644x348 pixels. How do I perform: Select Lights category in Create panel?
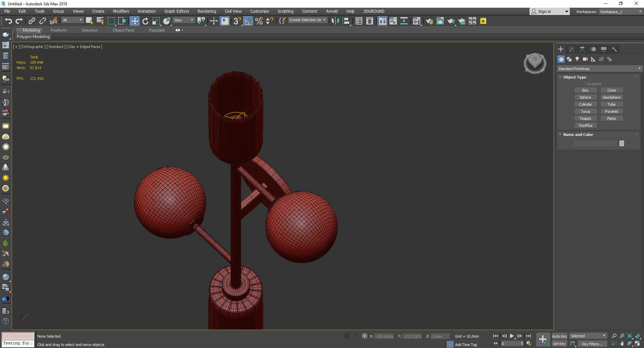[577, 59]
